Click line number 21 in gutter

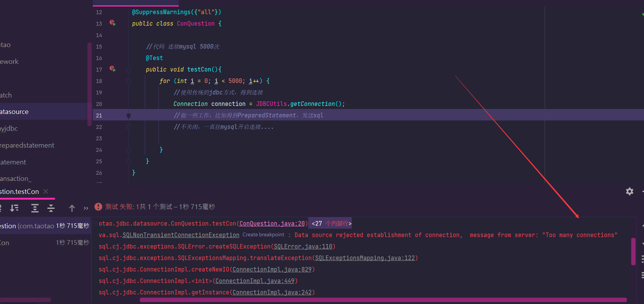99,115
